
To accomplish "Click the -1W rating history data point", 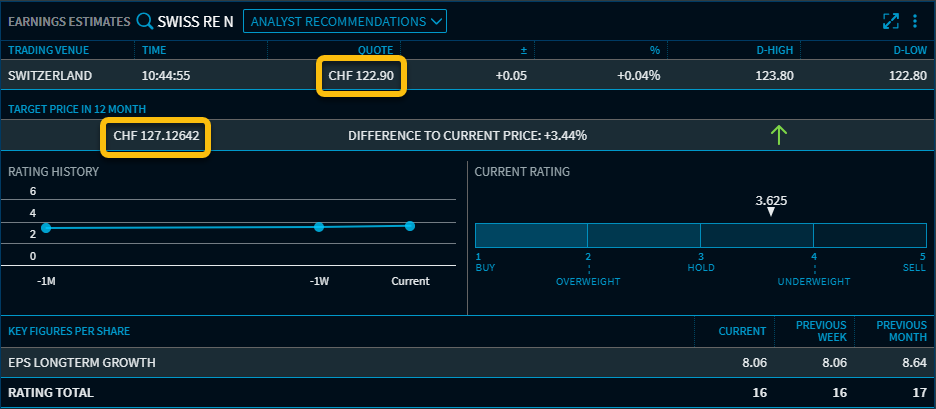I will (x=319, y=227).
